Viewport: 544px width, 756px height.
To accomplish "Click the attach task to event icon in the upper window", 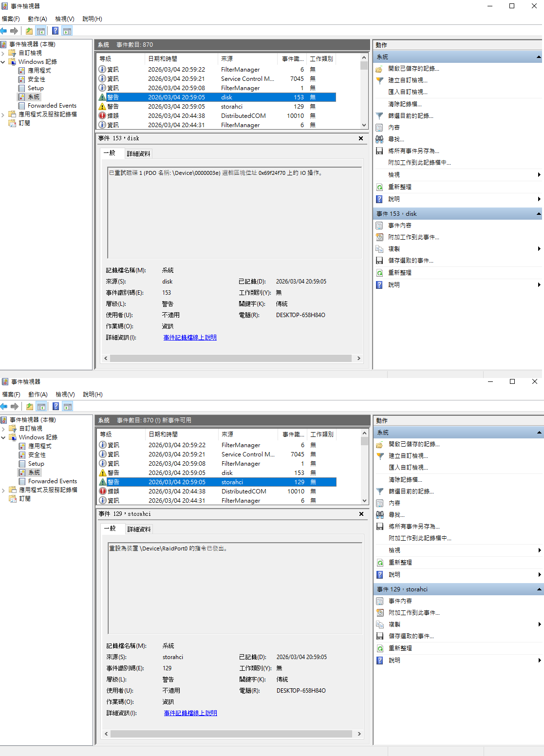I will tap(379, 237).
